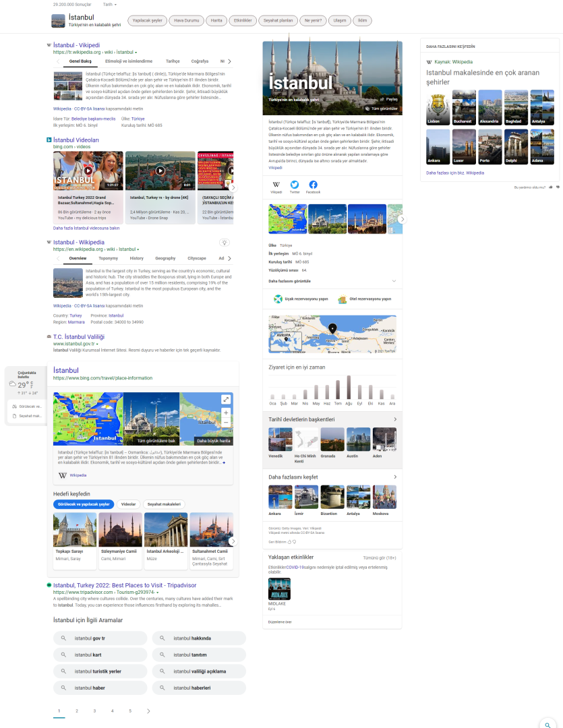
Task: Switch to Videolar tab under Hedefi keşfedin
Action: click(x=128, y=504)
